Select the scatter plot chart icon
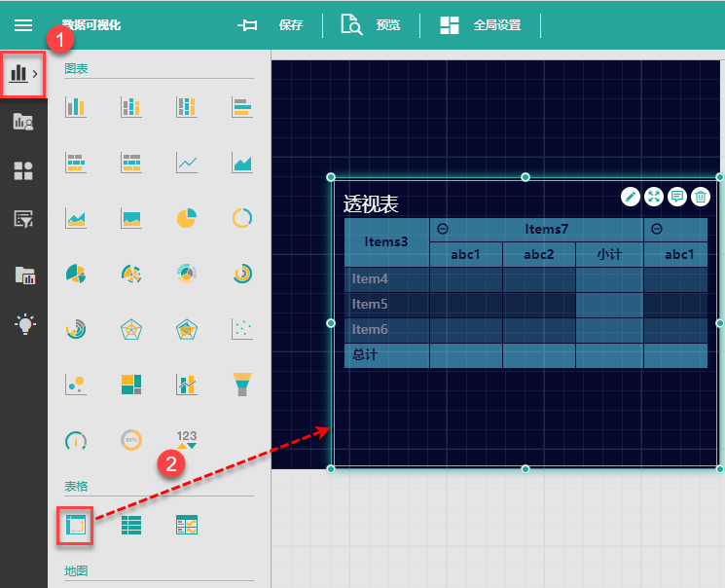The width and height of the screenshot is (725, 588). [242, 329]
